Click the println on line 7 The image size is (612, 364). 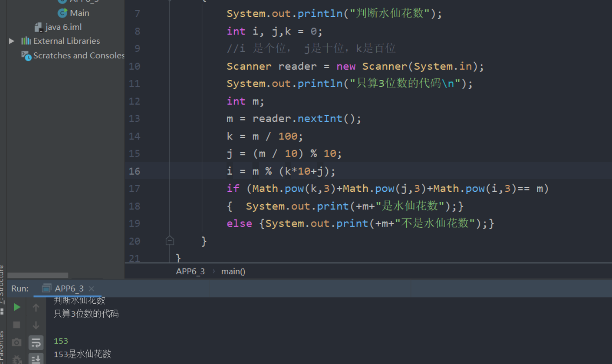coord(334,13)
